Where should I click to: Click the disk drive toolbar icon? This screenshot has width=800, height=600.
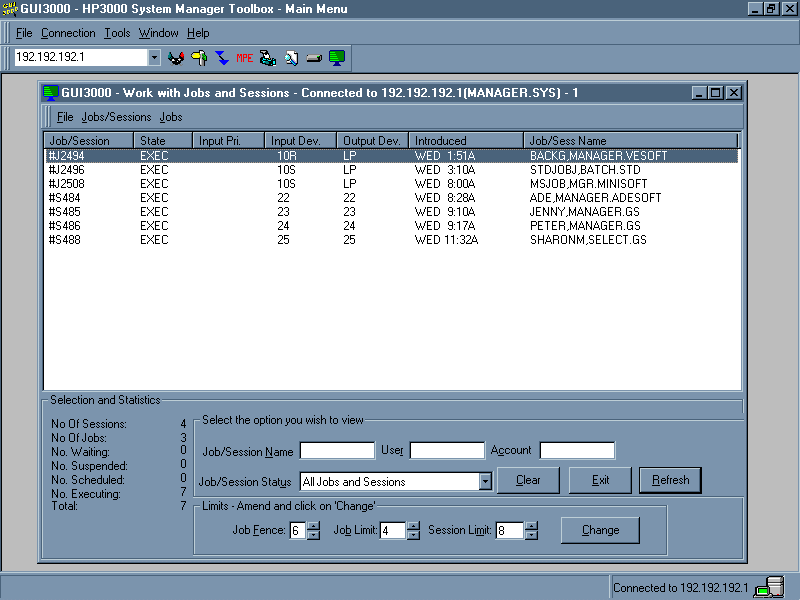click(x=313, y=58)
